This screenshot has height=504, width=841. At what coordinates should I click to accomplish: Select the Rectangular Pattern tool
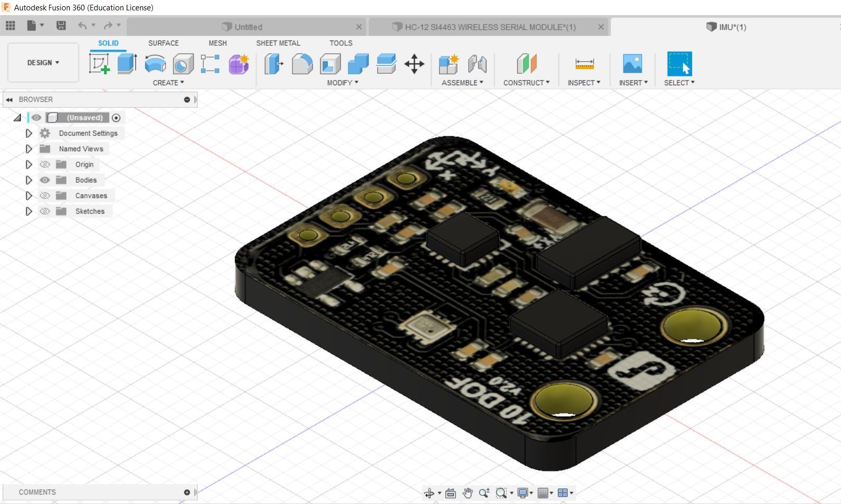tap(210, 64)
